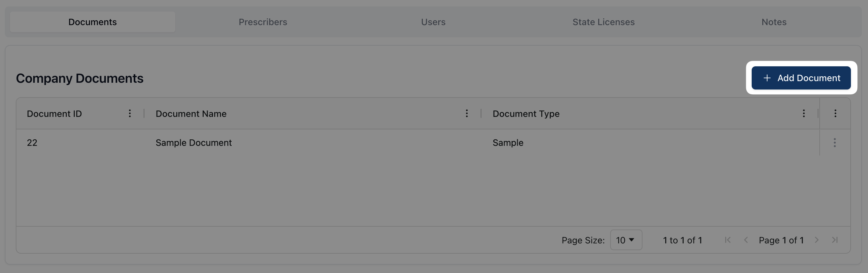Switch to the Prescribers tab

263,22
